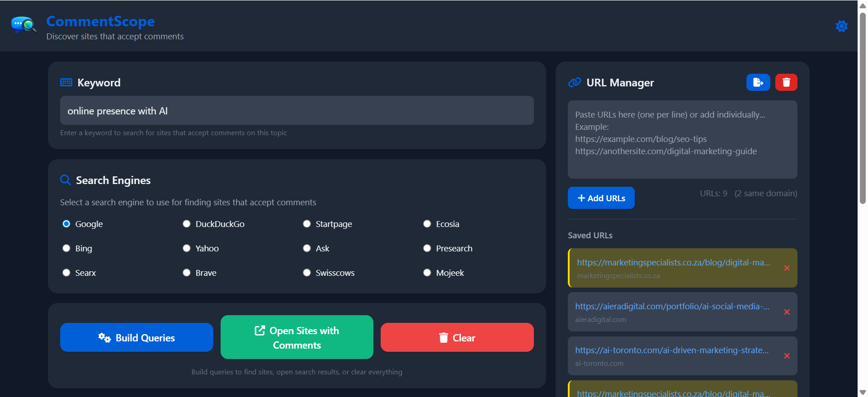Click the Paste URLs textarea

683,139
